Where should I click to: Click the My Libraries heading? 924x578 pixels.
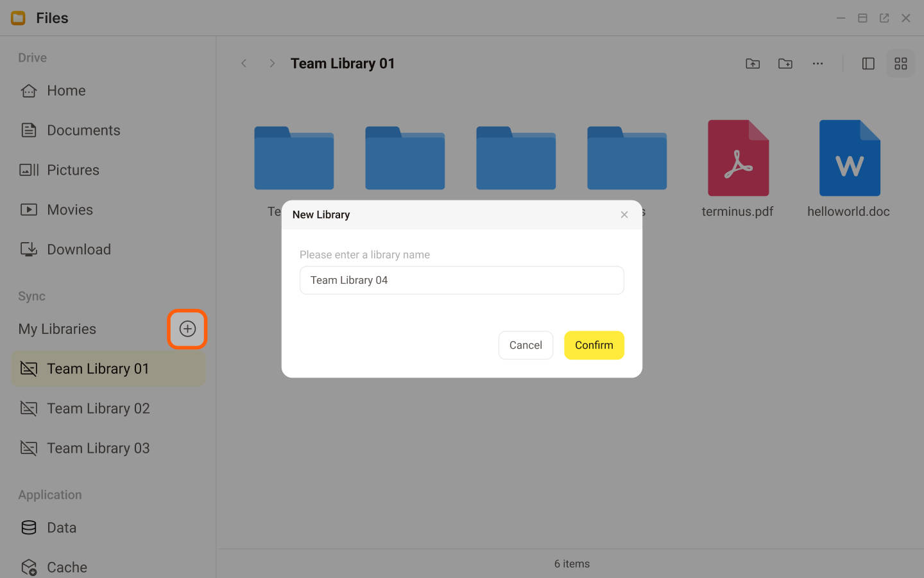pos(57,329)
